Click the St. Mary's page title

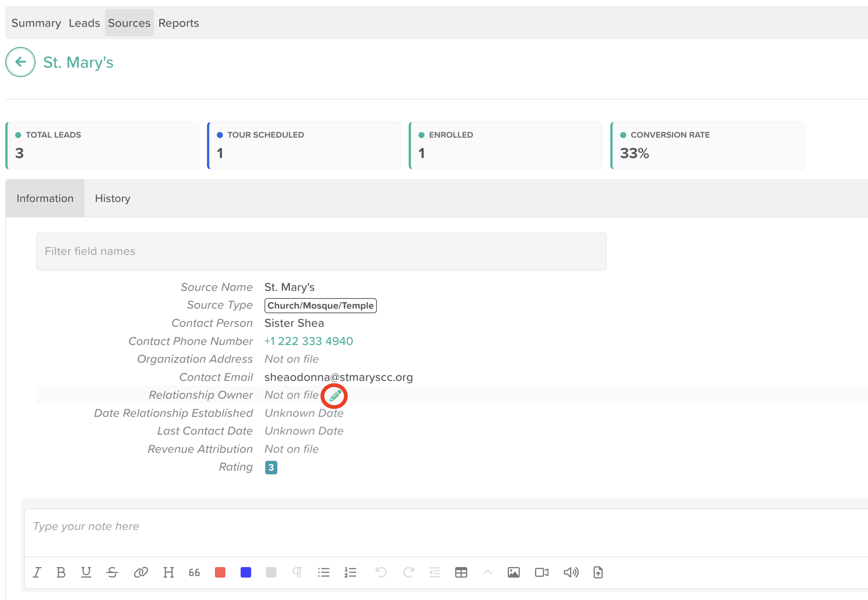[x=78, y=62]
